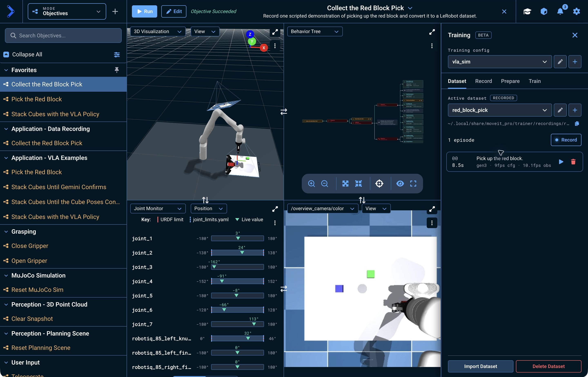Screen dimensions: 588x377
Task: Click the Search Objectives input field
Action: [63, 36]
